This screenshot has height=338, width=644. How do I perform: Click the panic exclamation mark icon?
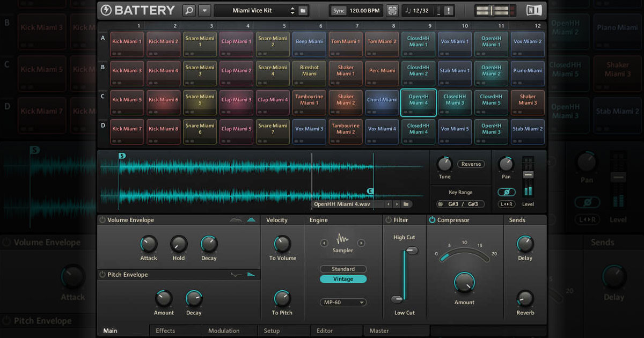[449, 10]
